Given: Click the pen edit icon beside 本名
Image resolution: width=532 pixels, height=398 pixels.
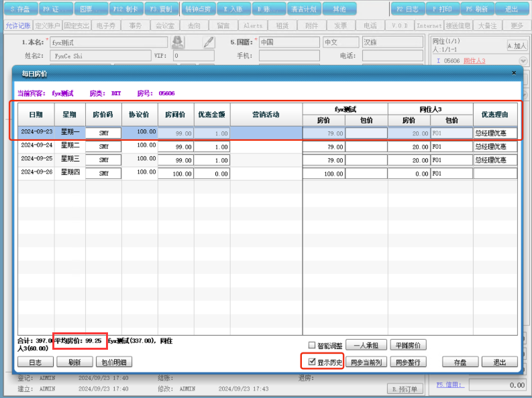Looking at the screenshot, I should 209,42.
